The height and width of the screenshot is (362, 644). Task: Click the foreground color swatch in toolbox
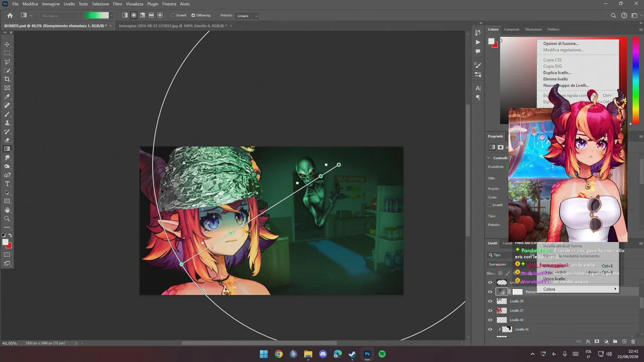[6, 242]
